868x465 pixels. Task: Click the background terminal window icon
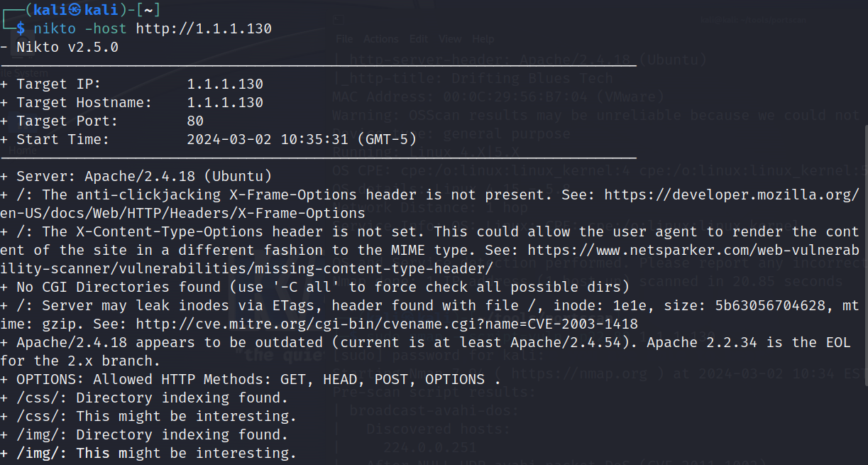[x=340, y=20]
